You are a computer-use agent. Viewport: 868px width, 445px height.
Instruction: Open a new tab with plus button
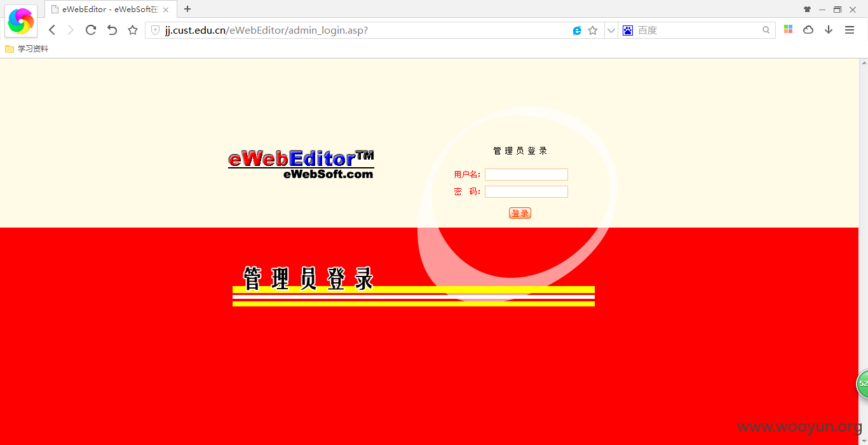(187, 9)
